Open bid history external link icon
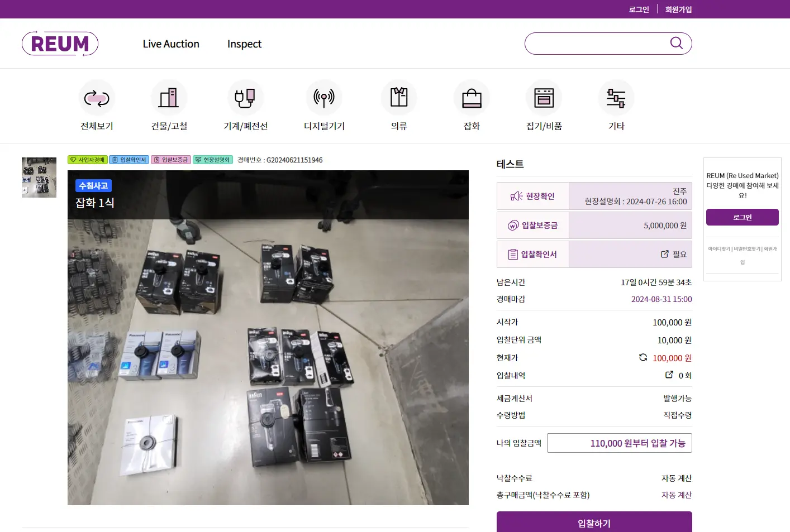Image resolution: width=790 pixels, height=532 pixels. click(x=669, y=375)
